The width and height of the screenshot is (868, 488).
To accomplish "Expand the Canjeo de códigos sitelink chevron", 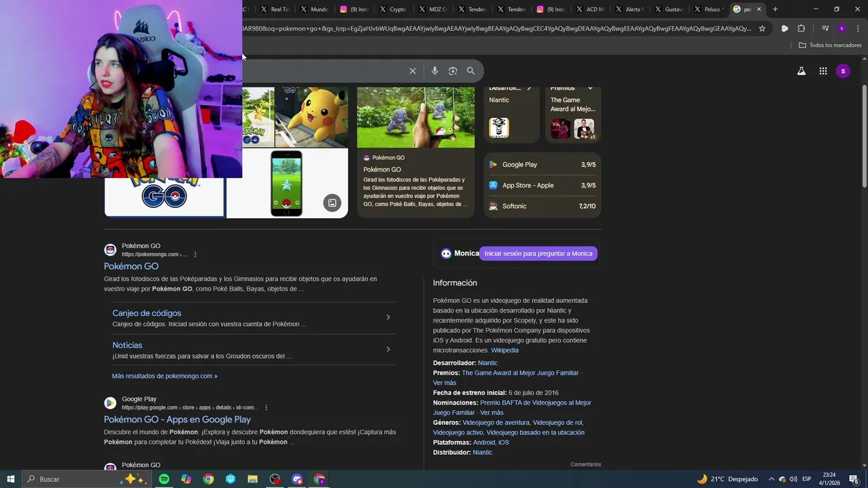I will [388, 317].
